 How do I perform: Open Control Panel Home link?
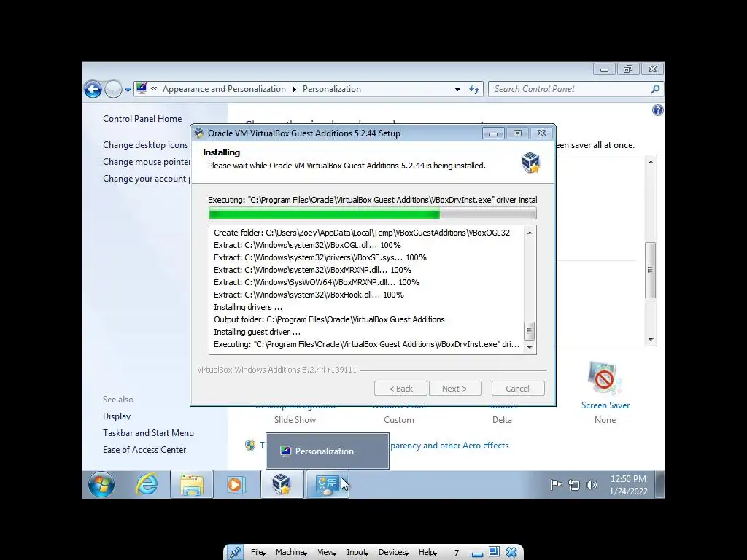click(142, 119)
